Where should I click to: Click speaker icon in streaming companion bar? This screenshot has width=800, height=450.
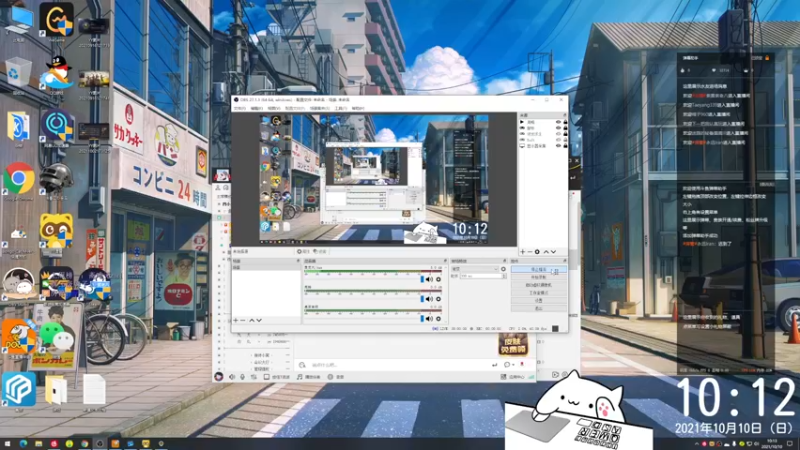[232, 377]
